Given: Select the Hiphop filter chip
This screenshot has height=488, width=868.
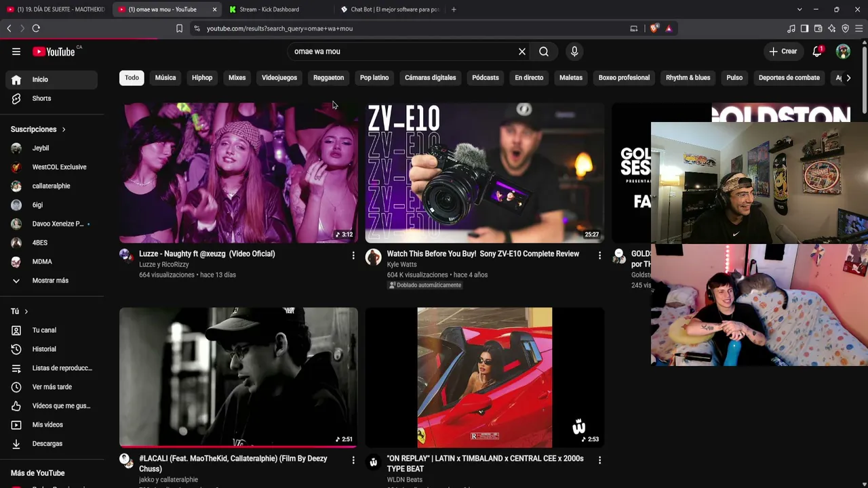Looking at the screenshot, I should [x=202, y=78].
